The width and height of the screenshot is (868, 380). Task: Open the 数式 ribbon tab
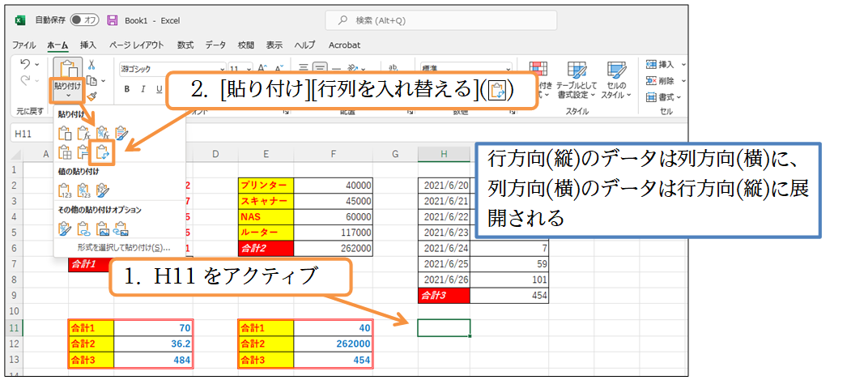click(185, 45)
